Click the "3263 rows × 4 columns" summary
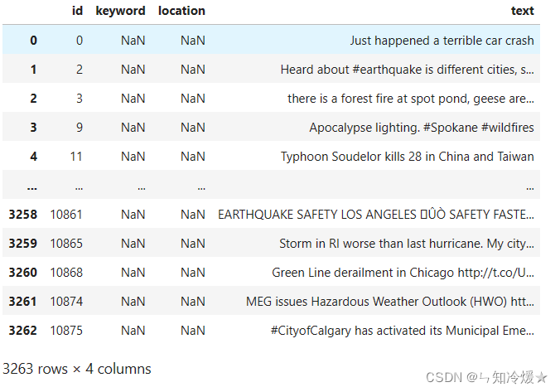The height and width of the screenshot is (392, 560). [77, 368]
